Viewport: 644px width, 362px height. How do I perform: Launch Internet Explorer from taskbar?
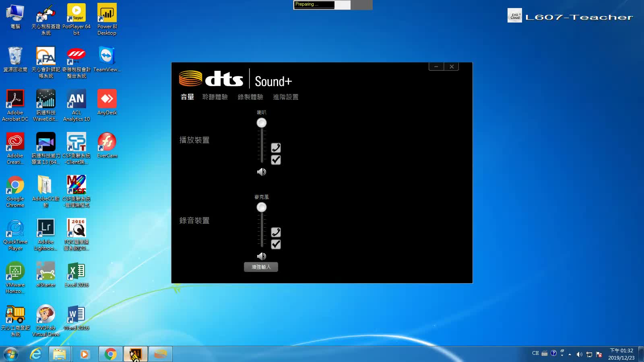[36, 354]
